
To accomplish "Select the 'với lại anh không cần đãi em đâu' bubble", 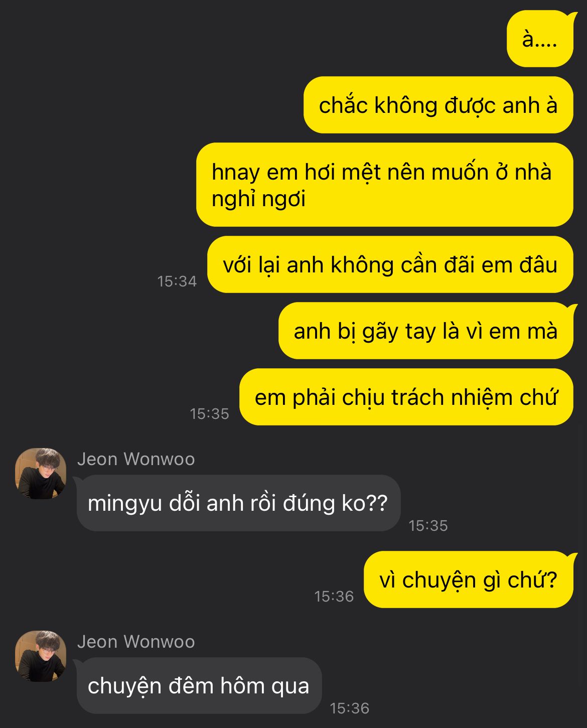I will (390, 264).
